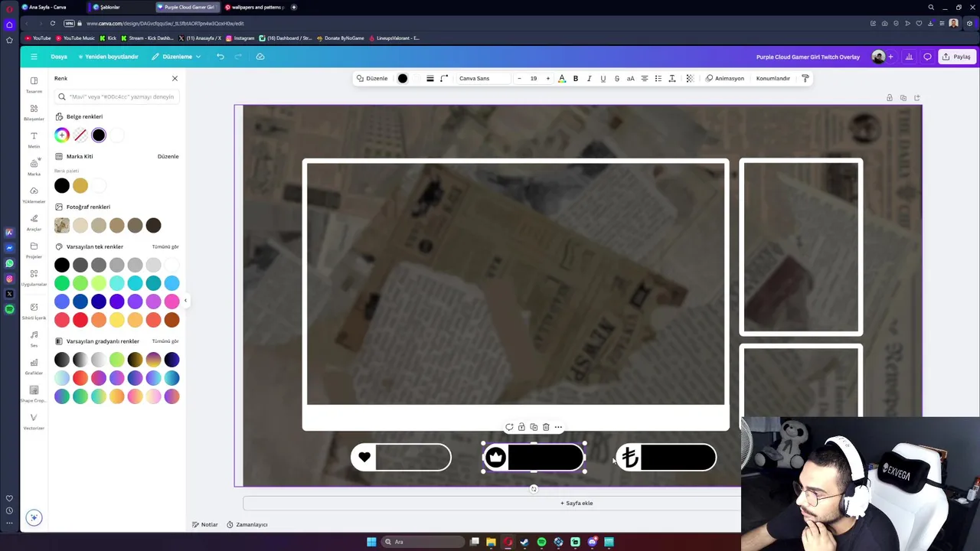980x551 pixels.
Task: Open analytics chart icon in header
Action: 909,57
